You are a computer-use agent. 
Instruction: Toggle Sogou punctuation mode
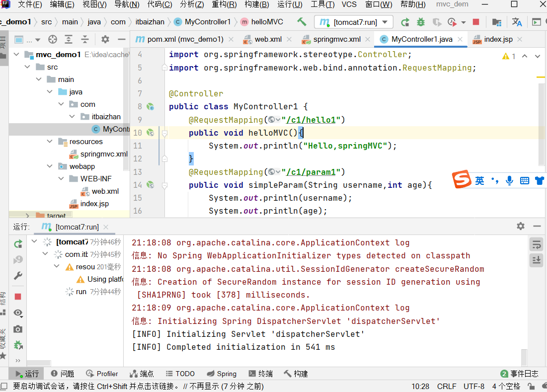click(495, 180)
